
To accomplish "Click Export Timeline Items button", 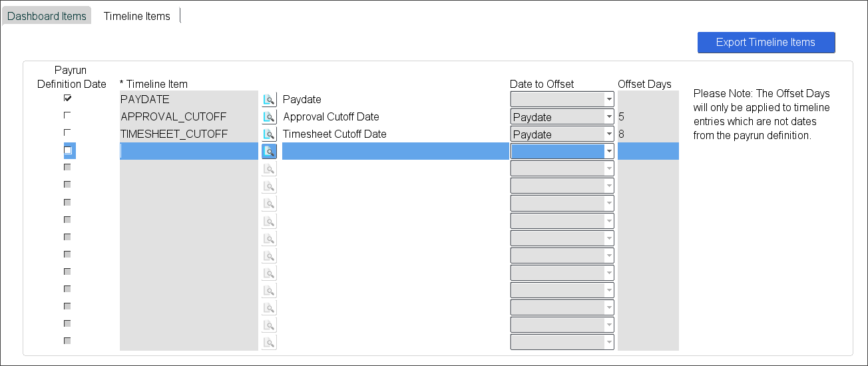I will point(765,43).
